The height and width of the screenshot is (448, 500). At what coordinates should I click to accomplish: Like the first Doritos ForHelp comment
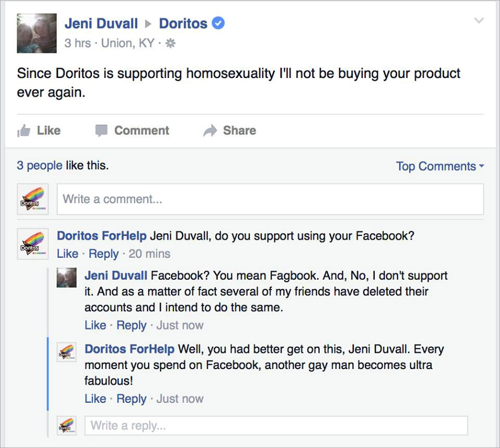(x=68, y=254)
